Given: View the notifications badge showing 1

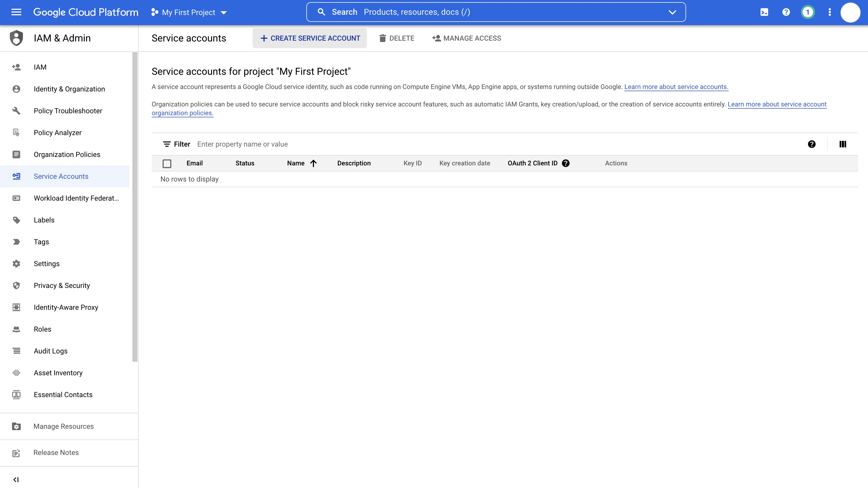Looking at the screenshot, I should [x=808, y=12].
